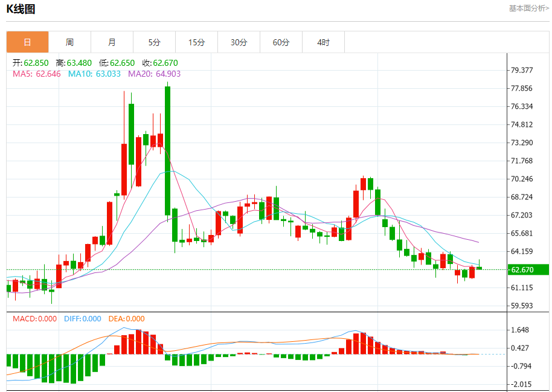Click the 61.115 price axis label
The width and height of the screenshot is (552, 392).
[x=522, y=288]
